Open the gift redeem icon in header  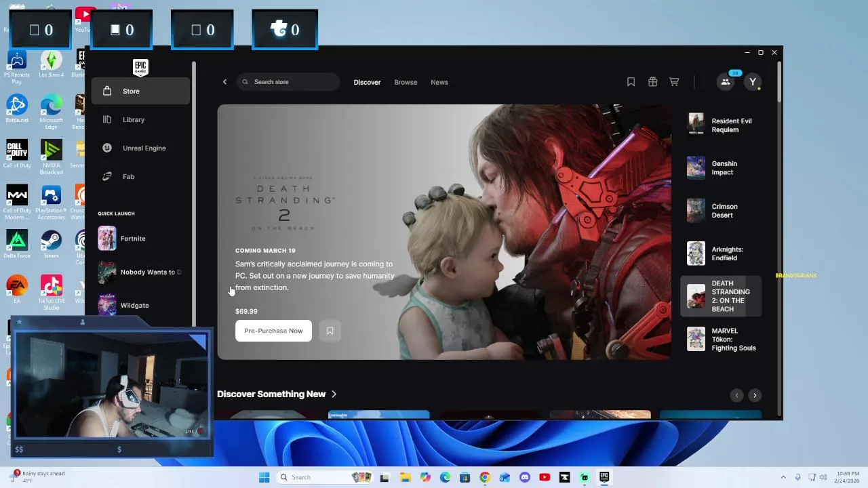[652, 82]
